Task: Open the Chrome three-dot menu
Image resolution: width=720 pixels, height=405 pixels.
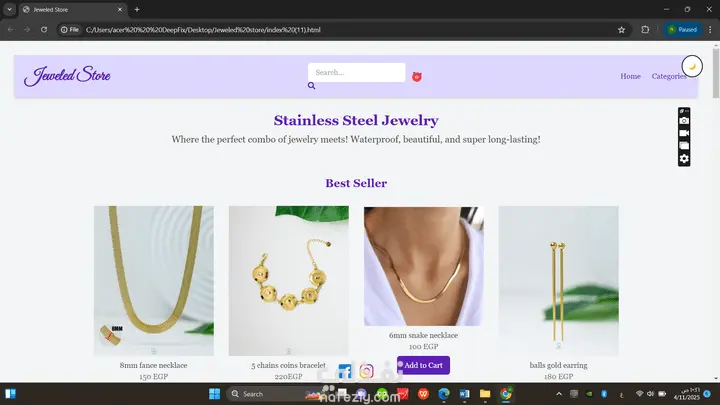Action: (710, 30)
